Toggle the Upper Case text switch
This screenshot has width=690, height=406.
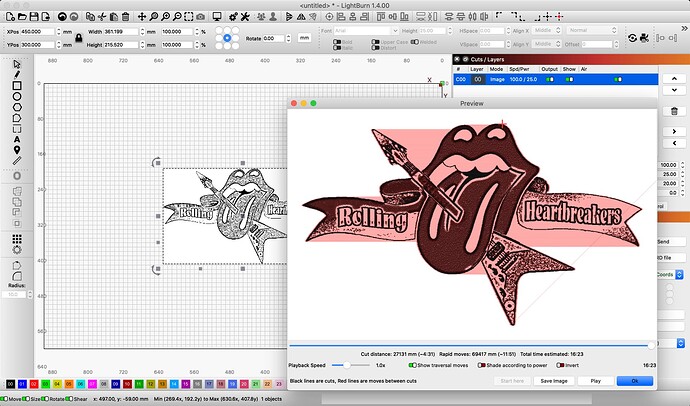375,42
